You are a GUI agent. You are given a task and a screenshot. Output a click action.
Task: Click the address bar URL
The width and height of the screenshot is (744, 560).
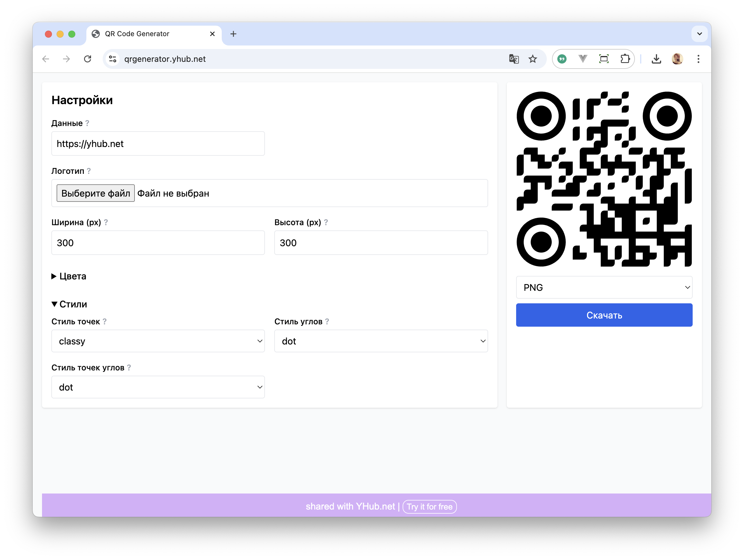point(165,59)
